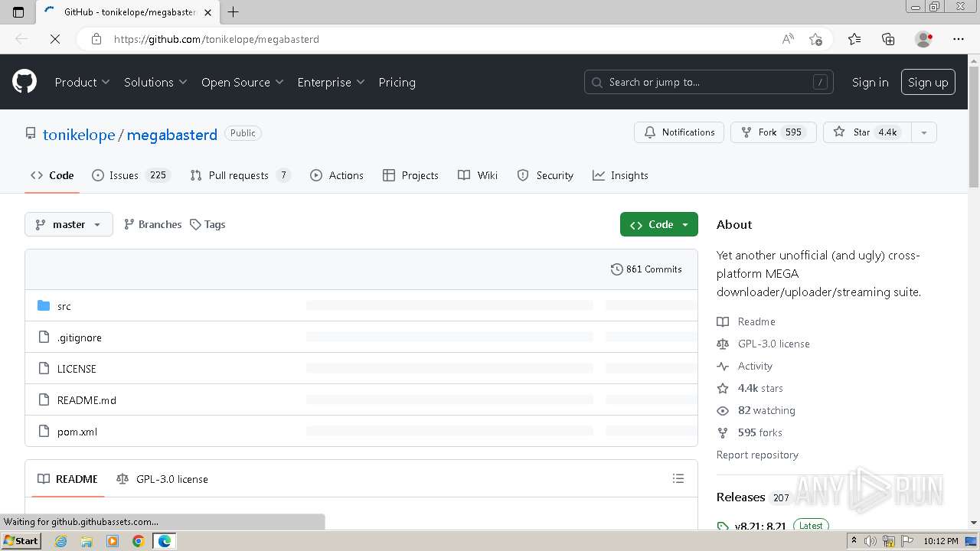Click the volume tray icon
980x551 pixels.
871,541
